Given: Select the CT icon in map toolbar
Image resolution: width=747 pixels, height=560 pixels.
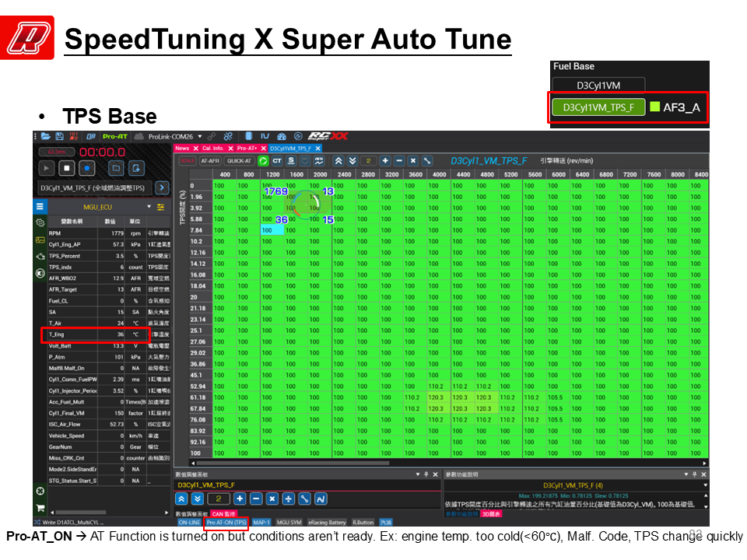Looking at the screenshot, I should point(277,161).
